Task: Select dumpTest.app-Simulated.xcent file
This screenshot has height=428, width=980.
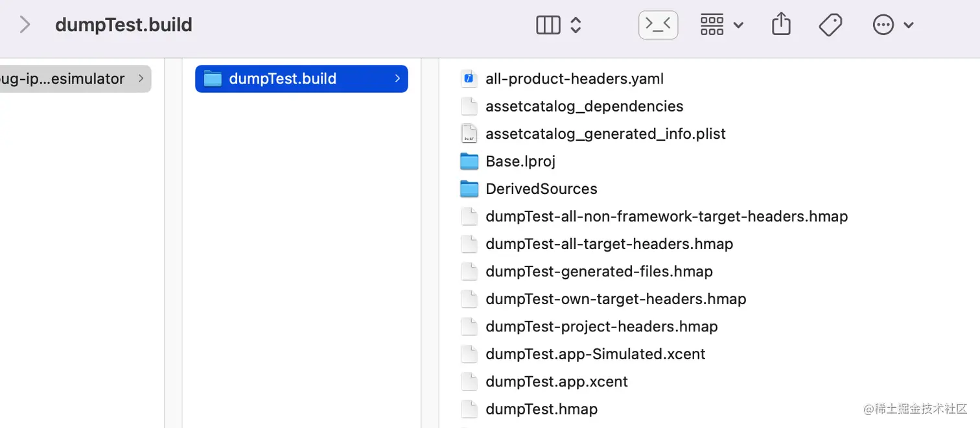Action: pos(595,354)
